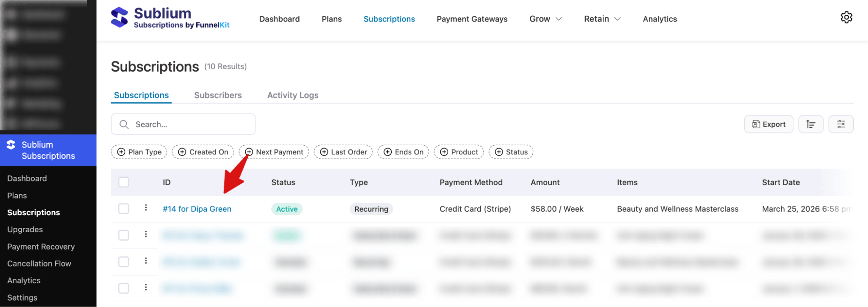The image size is (868, 307).
Task: Open Plans in left sidebar
Action: tap(17, 196)
